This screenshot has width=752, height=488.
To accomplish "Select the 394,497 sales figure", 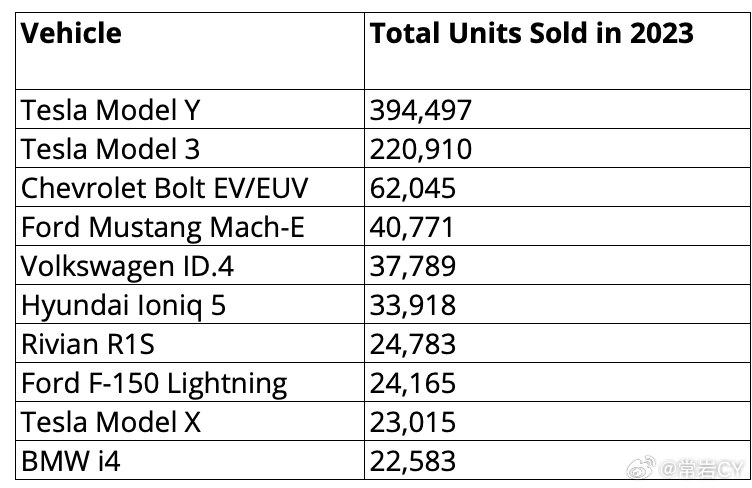I will [421, 110].
